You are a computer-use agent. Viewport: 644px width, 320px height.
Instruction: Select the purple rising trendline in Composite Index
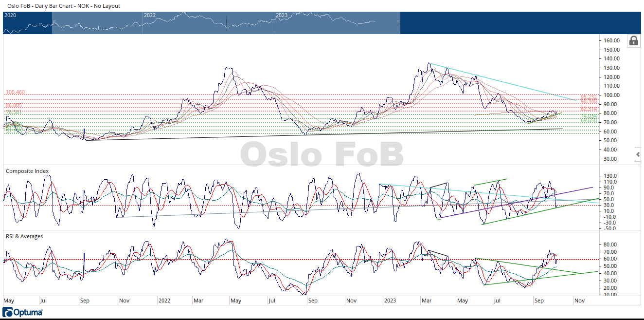click(516, 202)
